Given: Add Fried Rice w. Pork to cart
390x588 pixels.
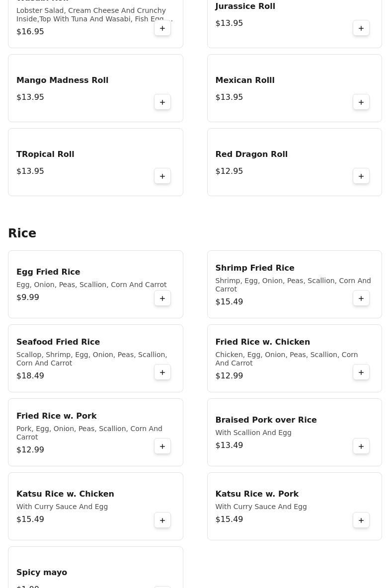Looking at the screenshot, I should (162, 446).
